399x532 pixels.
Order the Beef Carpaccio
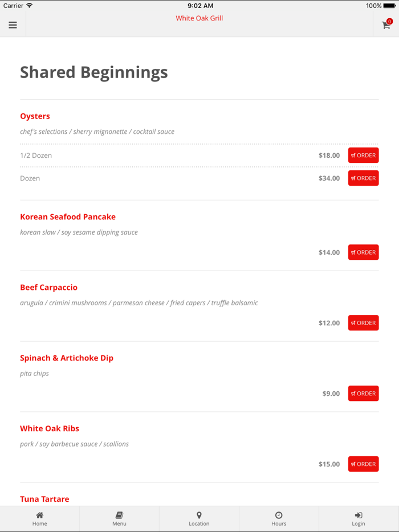pos(363,323)
